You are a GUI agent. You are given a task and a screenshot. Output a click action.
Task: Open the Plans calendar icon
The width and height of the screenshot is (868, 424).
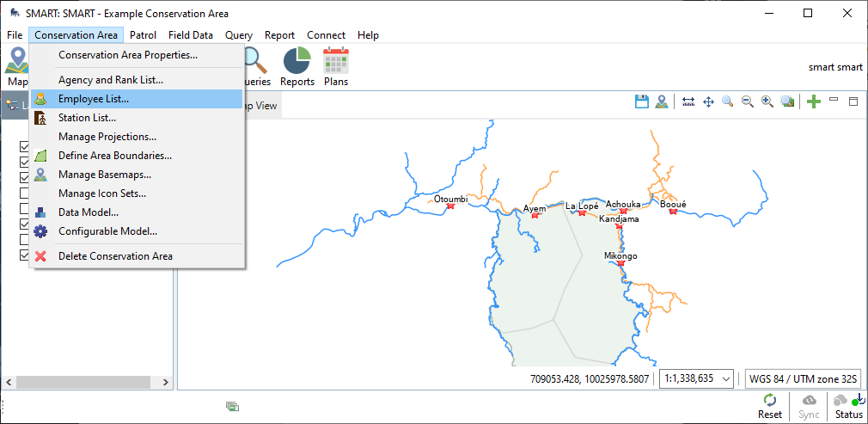[336, 66]
